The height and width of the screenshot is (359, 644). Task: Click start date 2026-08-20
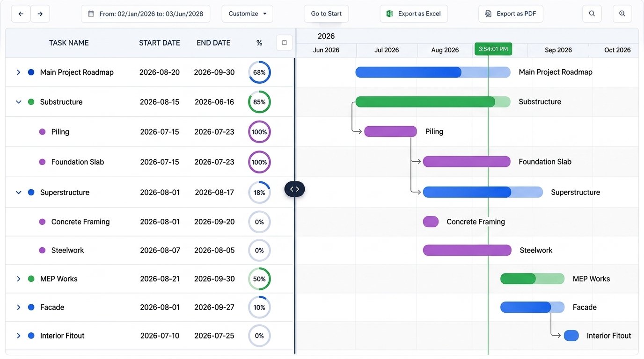coord(160,72)
